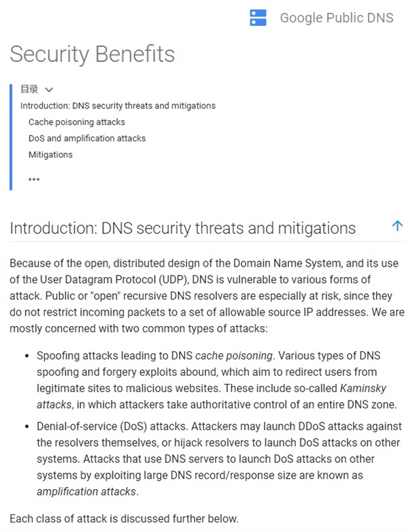Go to Cache poisoning attacks section
This screenshot has height=532, width=409.
pyautogui.click(x=76, y=122)
